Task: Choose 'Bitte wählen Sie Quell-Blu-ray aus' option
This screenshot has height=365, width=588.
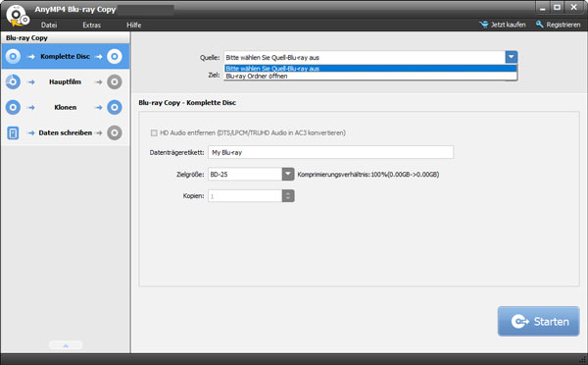Action: point(370,69)
